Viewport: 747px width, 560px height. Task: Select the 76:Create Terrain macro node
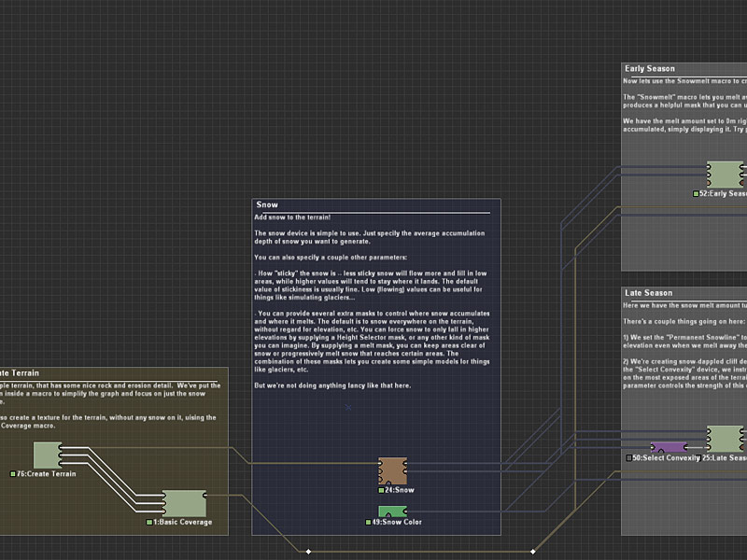[48, 455]
